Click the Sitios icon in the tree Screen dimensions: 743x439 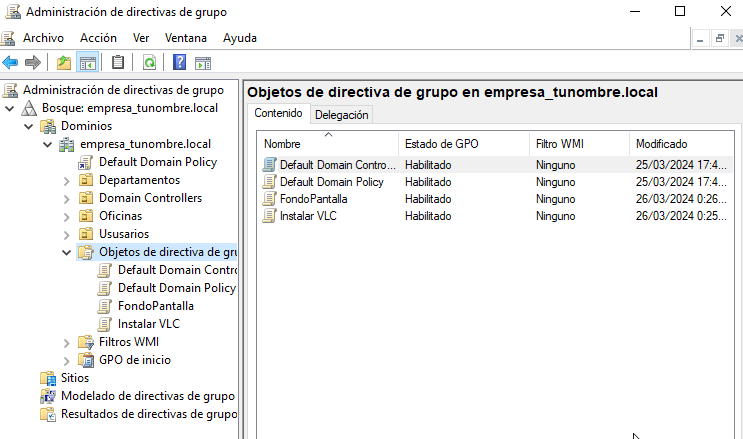click(x=48, y=378)
